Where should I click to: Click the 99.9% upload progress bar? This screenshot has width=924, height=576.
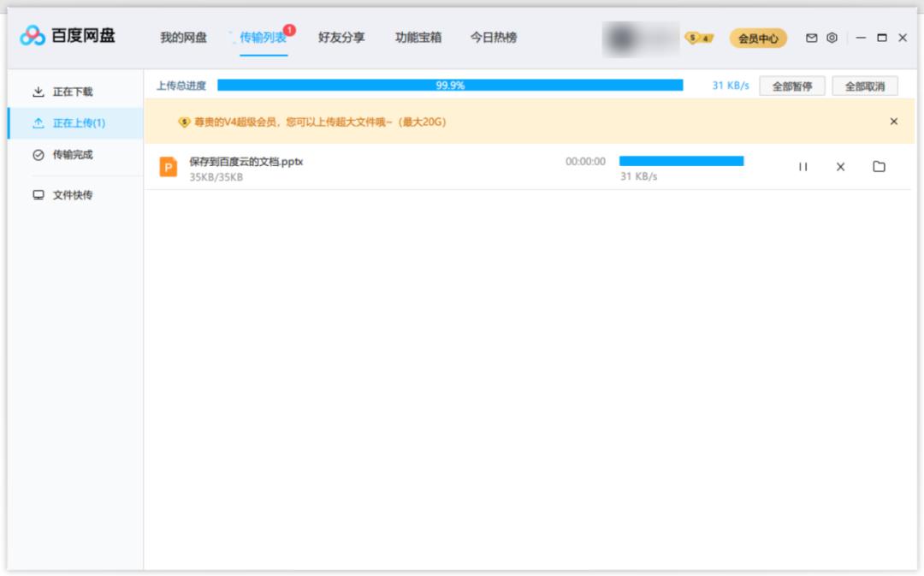point(451,86)
